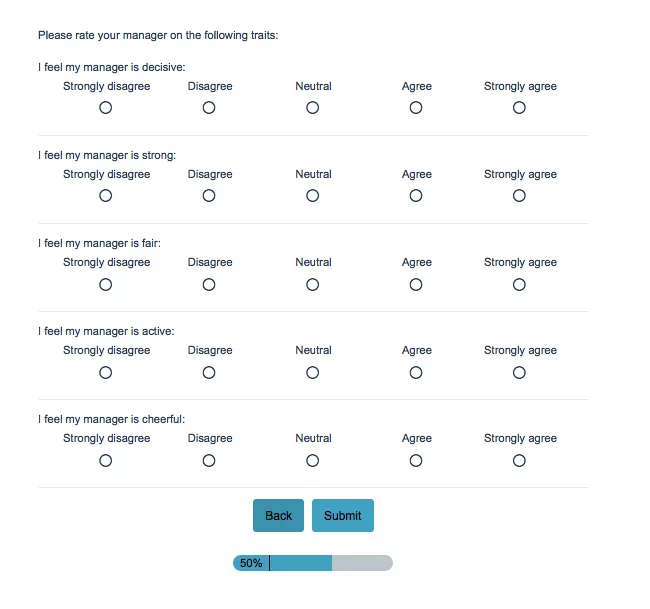
Task: Select Strongly agree for manager is active
Action: click(x=519, y=372)
